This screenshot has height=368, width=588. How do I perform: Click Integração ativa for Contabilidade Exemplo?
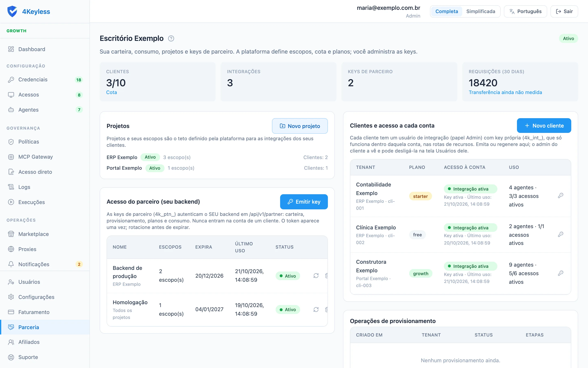tap(470, 189)
